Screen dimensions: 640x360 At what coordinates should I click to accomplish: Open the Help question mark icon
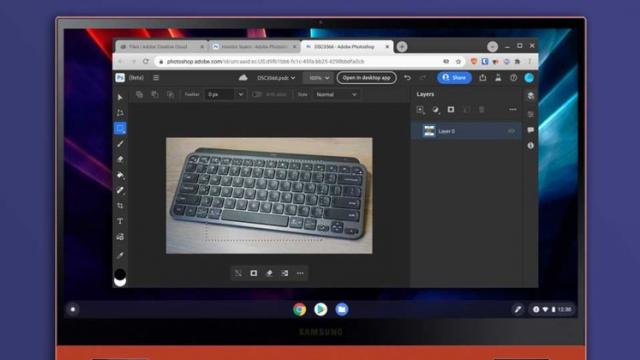(513, 78)
